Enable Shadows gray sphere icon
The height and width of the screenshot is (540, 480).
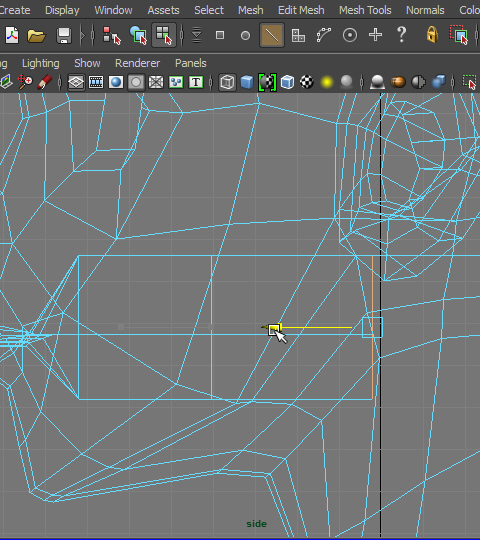[x=346, y=82]
